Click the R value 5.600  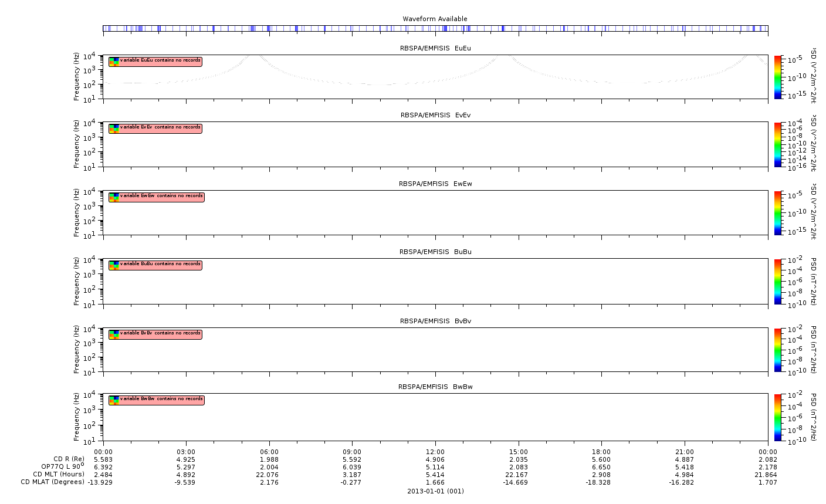(x=601, y=459)
